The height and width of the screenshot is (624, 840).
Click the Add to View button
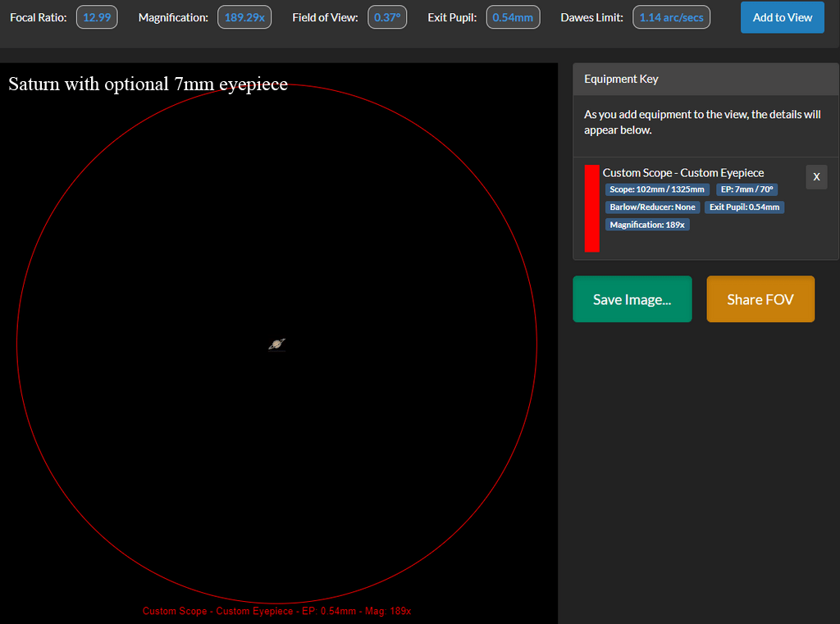pos(782,17)
